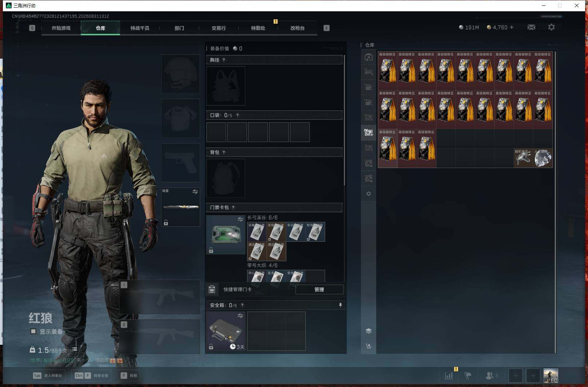Click the 转移 F shortcut button
Viewport: 588px width, 387px height.
tap(129, 375)
